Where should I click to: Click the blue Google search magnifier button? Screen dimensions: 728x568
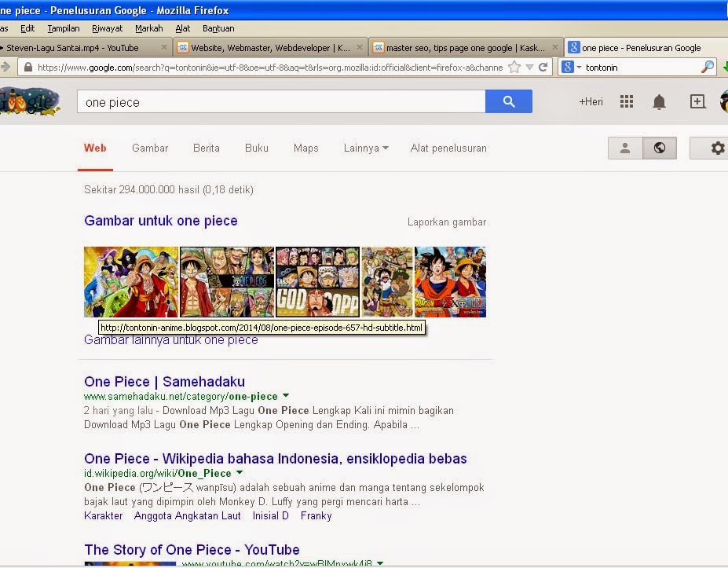pyautogui.click(x=509, y=101)
